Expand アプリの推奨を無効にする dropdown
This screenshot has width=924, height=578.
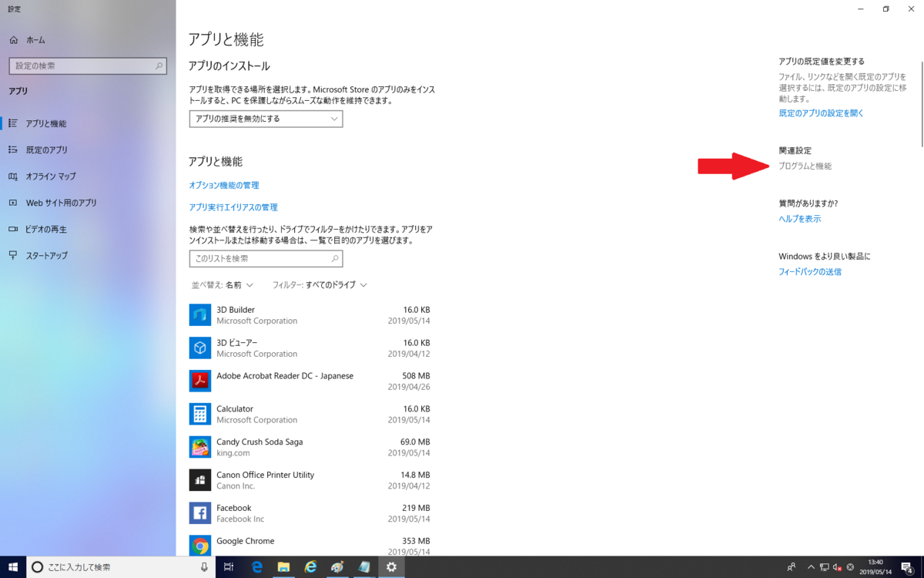[266, 119]
